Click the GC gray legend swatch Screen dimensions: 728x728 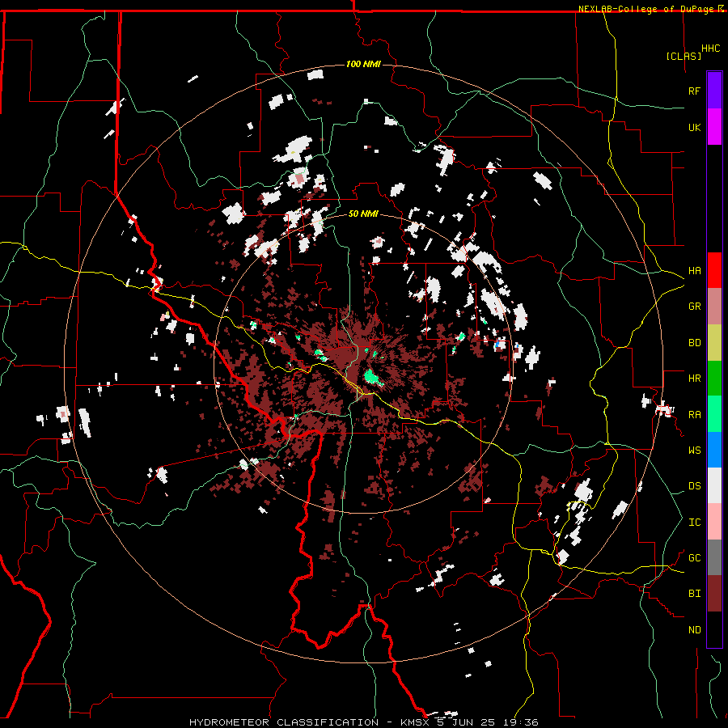pos(714,557)
